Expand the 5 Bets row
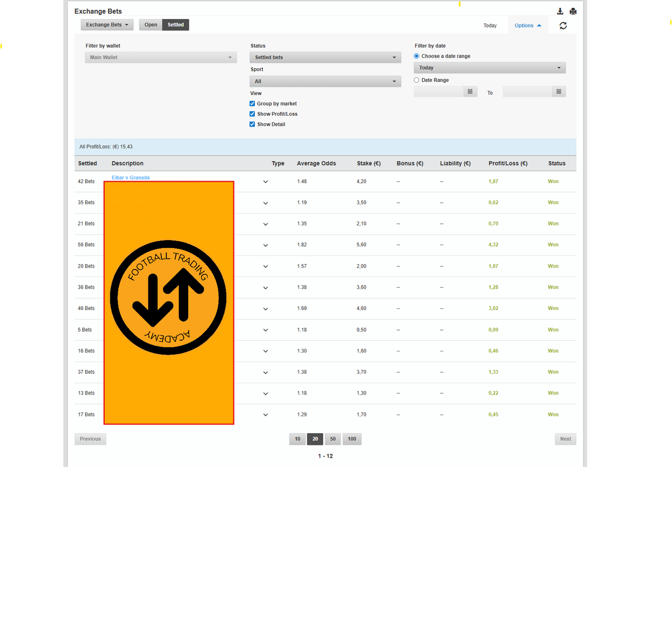Screen dimensions: 672x620 click(x=265, y=330)
